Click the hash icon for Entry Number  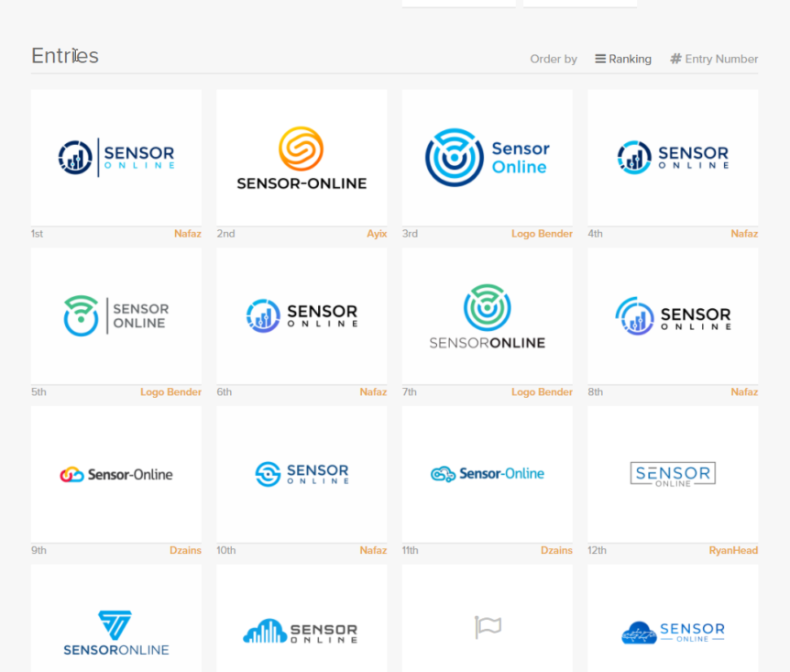(675, 59)
